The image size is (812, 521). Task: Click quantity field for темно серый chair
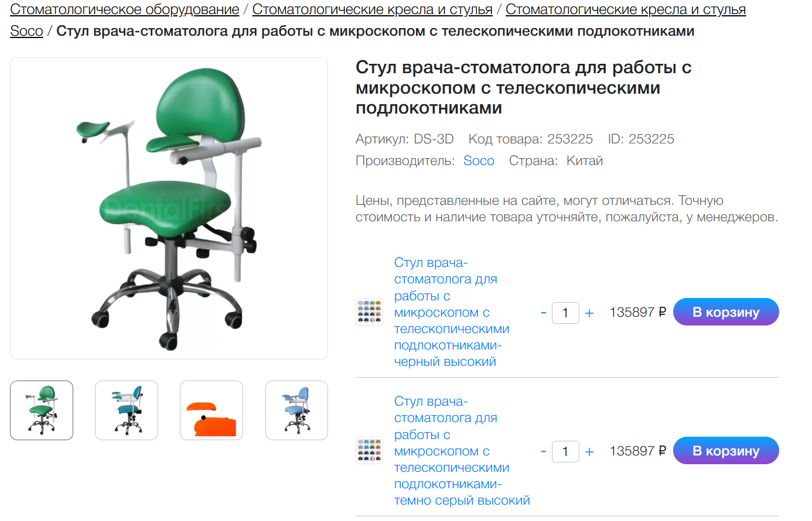pyautogui.click(x=565, y=451)
